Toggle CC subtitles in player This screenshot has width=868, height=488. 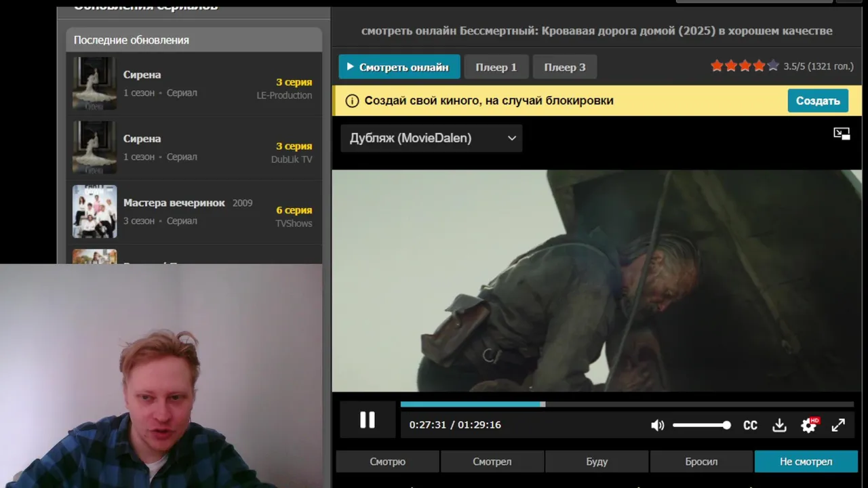pos(750,426)
